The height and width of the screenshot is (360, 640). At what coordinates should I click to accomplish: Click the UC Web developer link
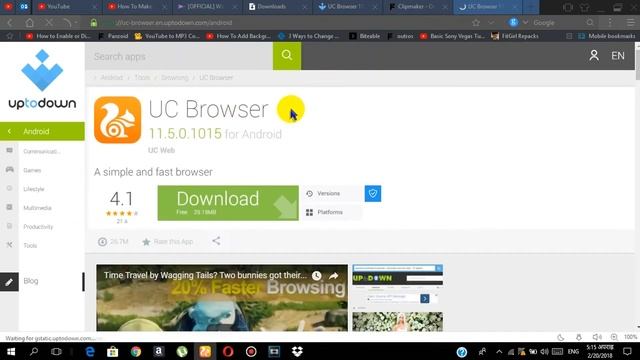[161, 150]
